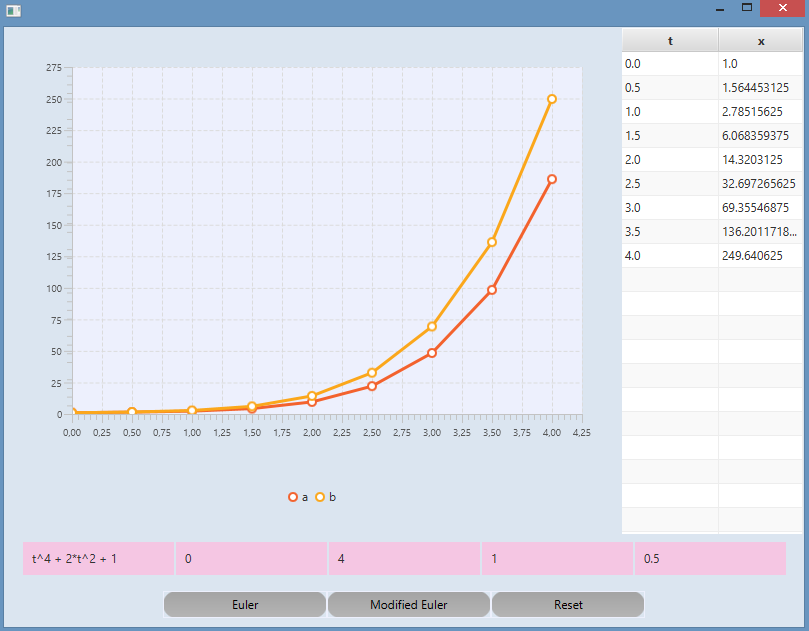The image size is (809, 631).
Task: Click series a data point at t=3.00
Action: (432, 353)
